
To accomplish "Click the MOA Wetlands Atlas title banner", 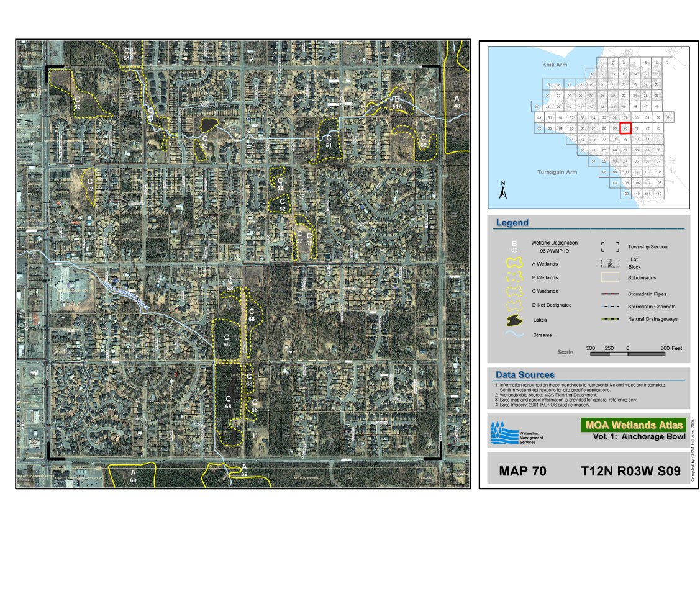I will point(633,425).
